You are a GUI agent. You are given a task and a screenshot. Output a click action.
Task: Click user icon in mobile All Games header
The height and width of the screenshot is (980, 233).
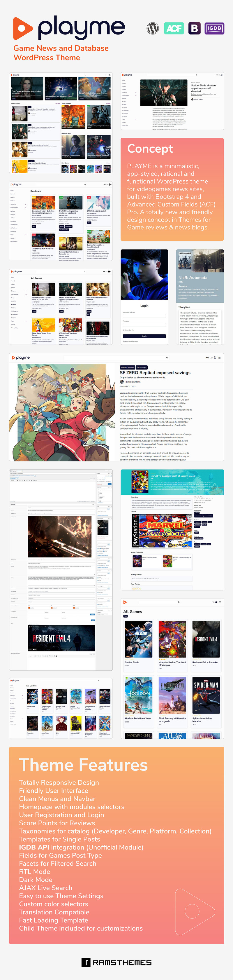click(x=216, y=602)
